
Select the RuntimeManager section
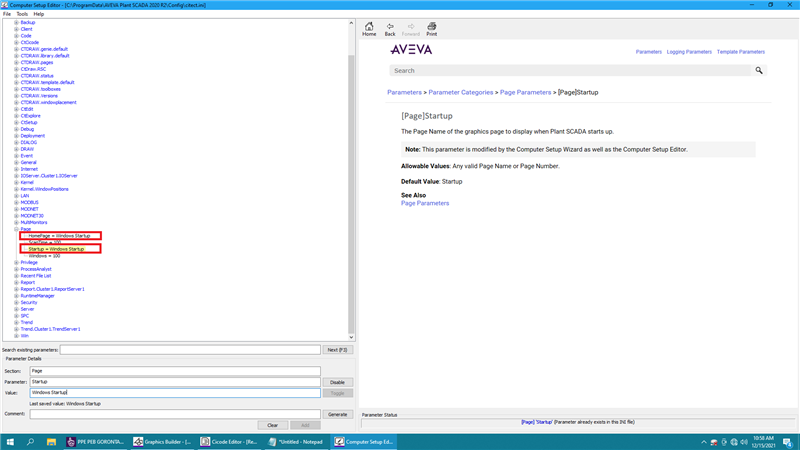[x=37, y=295]
